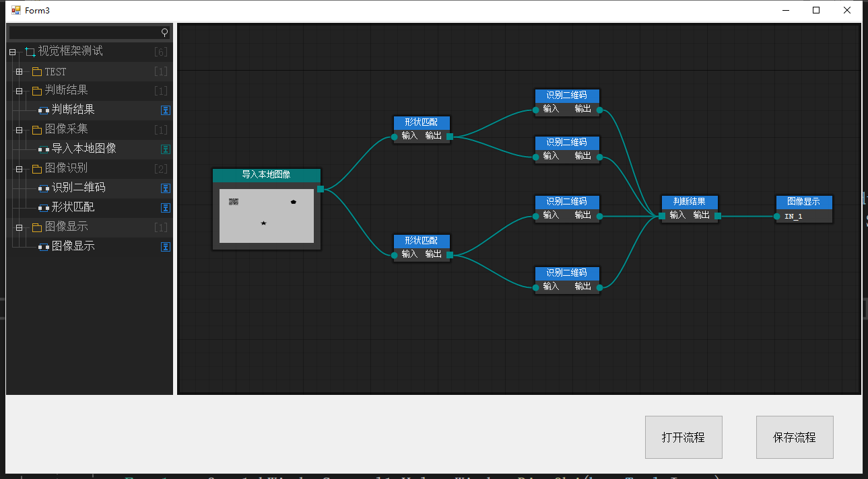Viewport: 868px width, 479px height.
Task: Click the folder icon of the 图像识别 group
Action: point(37,169)
